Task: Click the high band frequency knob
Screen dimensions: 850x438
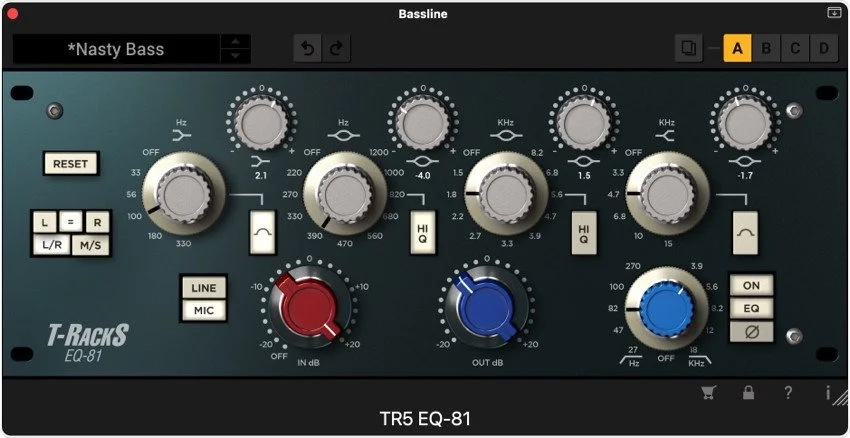Action: point(667,194)
